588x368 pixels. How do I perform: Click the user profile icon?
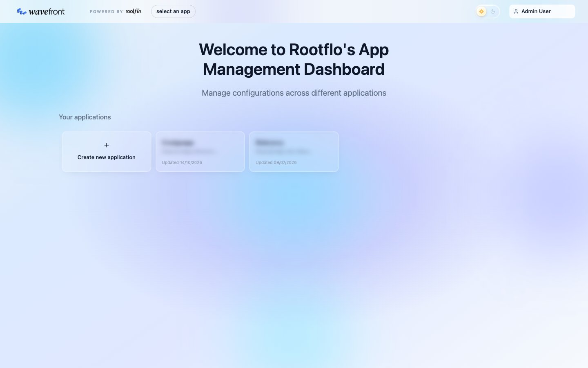coord(516,11)
